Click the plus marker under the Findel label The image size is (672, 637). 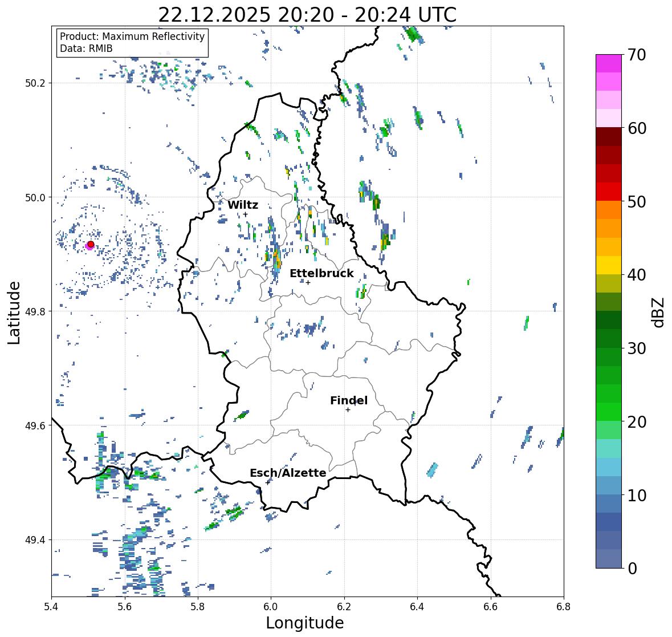[348, 410]
